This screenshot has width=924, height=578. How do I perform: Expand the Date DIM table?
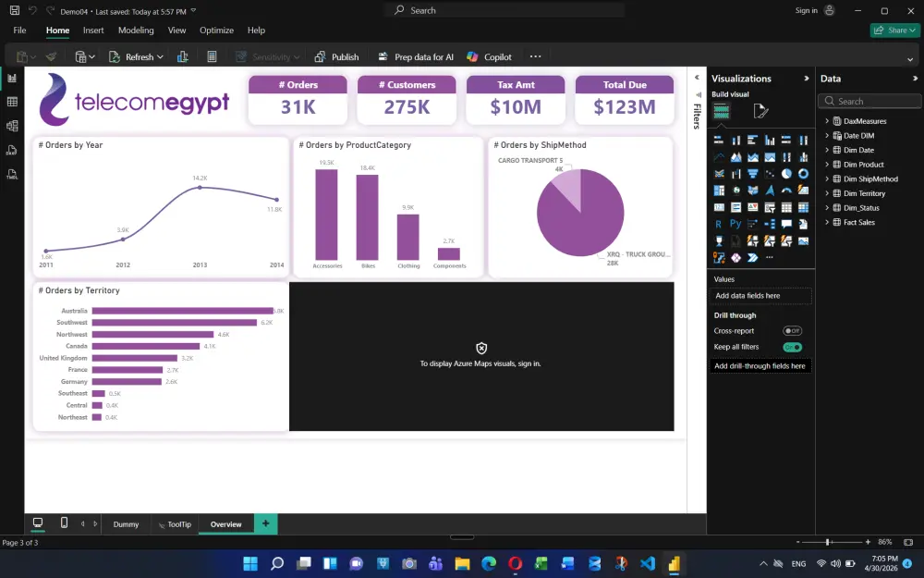(827, 136)
